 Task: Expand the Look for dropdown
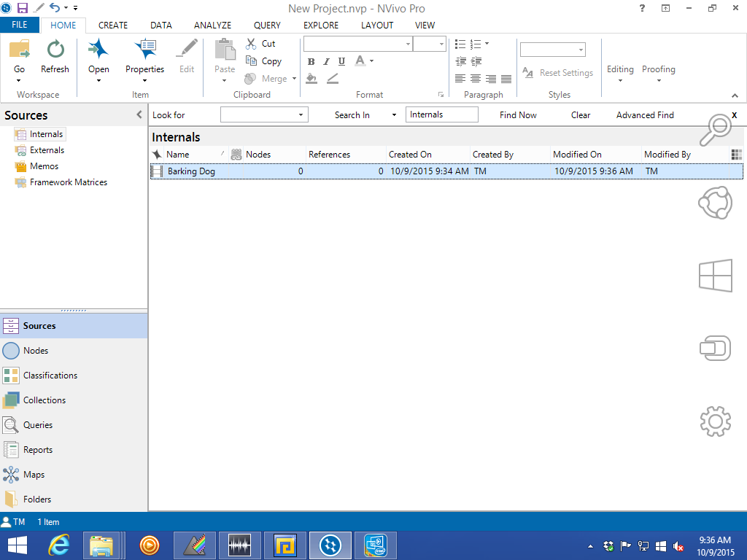coord(301,115)
